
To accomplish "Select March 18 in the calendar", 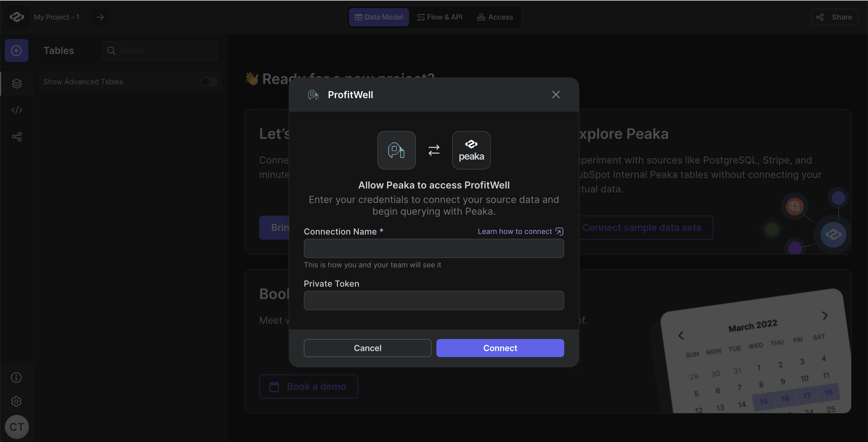I will coord(828,392).
